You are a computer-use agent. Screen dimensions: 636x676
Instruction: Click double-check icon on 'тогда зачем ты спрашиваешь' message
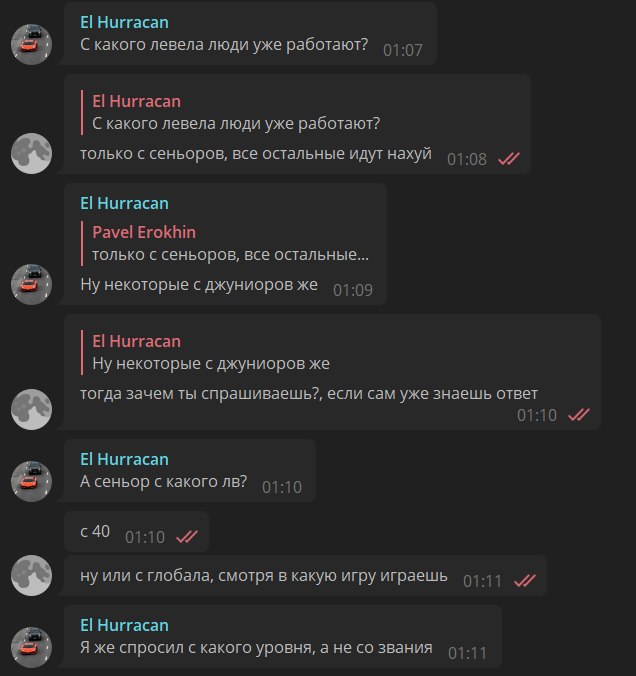click(x=579, y=415)
